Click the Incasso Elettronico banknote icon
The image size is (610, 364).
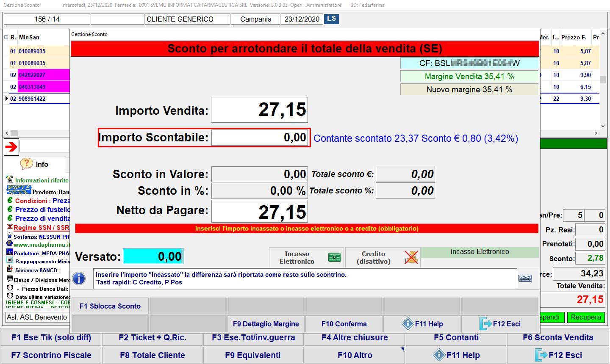[x=334, y=257]
